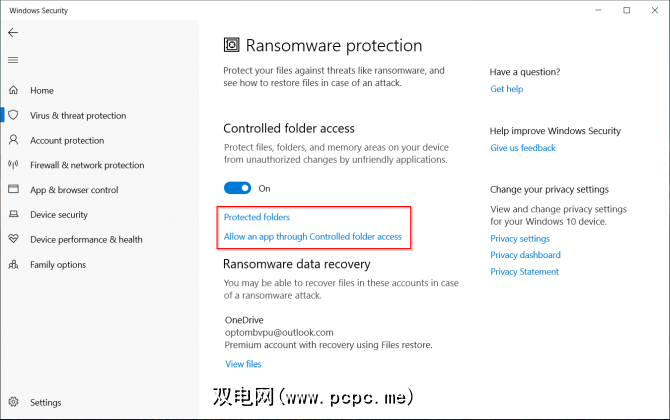Open the View files link

(x=243, y=364)
